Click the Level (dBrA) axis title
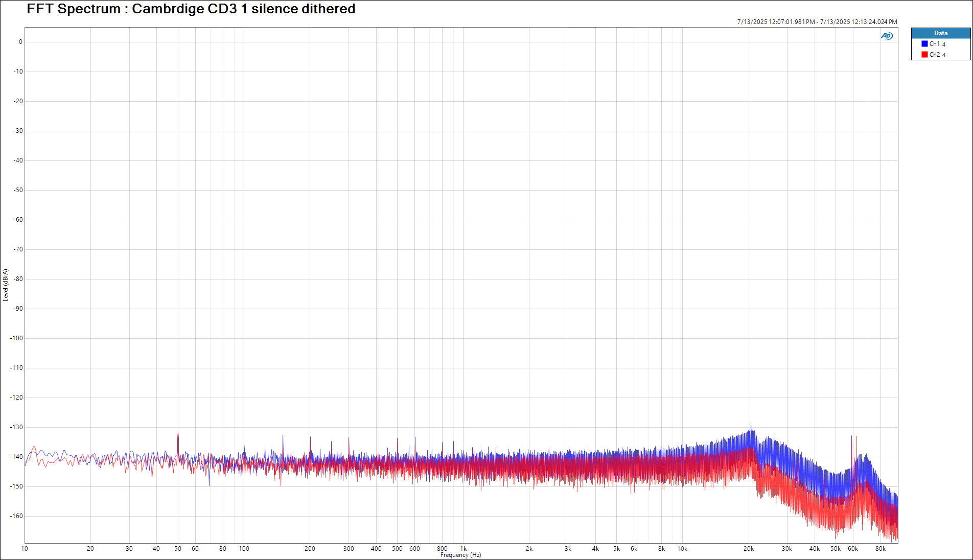This screenshot has width=973, height=560. [x=6, y=285]
